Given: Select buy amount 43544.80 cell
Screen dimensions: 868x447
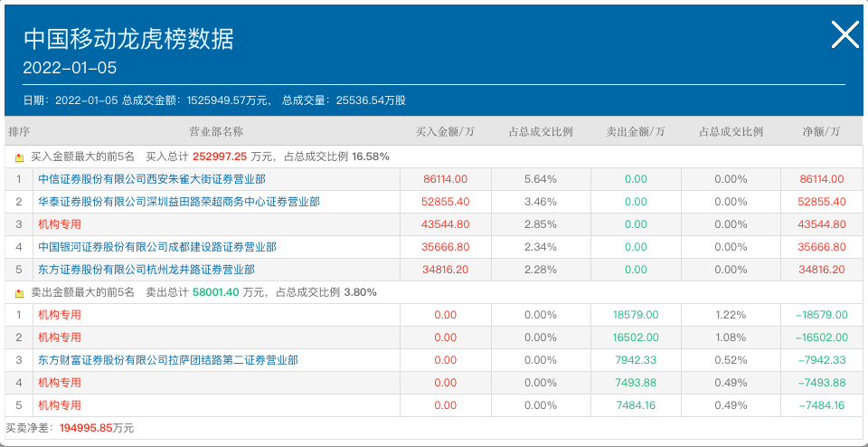Looking at the screenshot, I should pos(445,224).
